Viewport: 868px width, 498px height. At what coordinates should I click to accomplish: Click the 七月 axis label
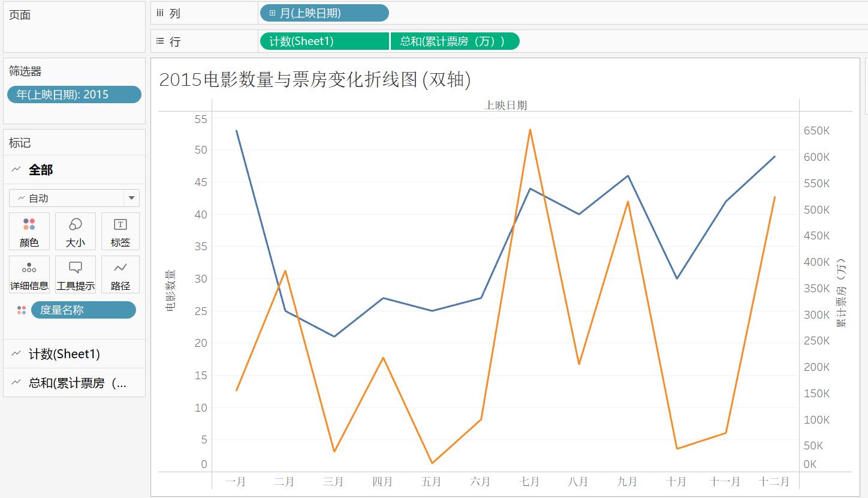(x=529, y=481)
